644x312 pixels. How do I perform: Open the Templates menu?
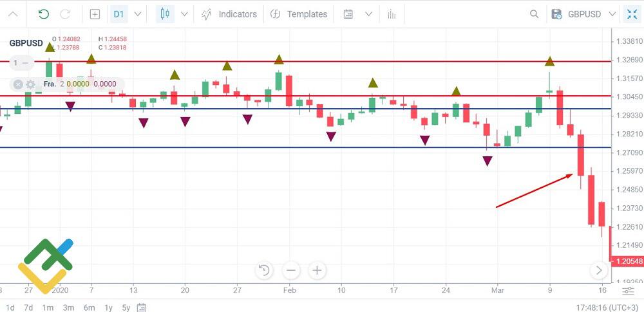click(x=299, y=14)
